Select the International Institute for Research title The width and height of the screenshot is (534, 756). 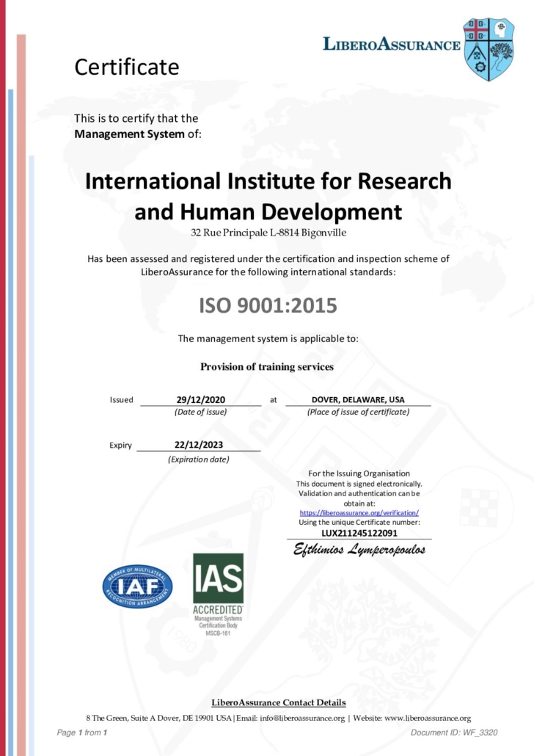click(x=268, y=196)
